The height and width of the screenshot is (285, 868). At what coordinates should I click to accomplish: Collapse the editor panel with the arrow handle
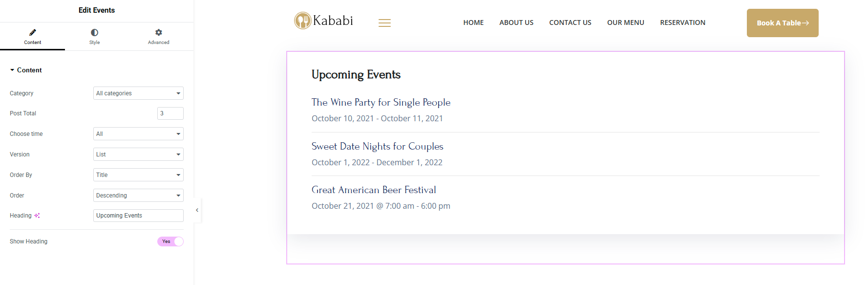(x=197, y=210)
